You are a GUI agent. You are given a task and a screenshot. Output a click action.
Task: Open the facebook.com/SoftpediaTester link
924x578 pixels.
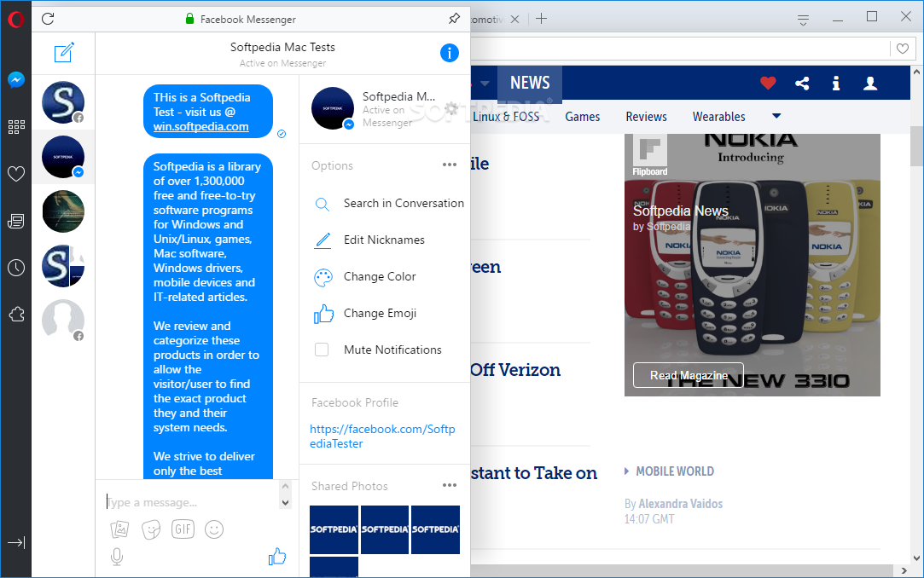(382, 436)
